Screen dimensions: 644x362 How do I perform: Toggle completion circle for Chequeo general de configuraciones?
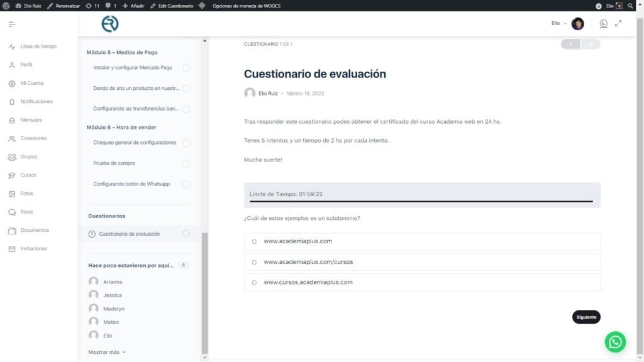186,143
